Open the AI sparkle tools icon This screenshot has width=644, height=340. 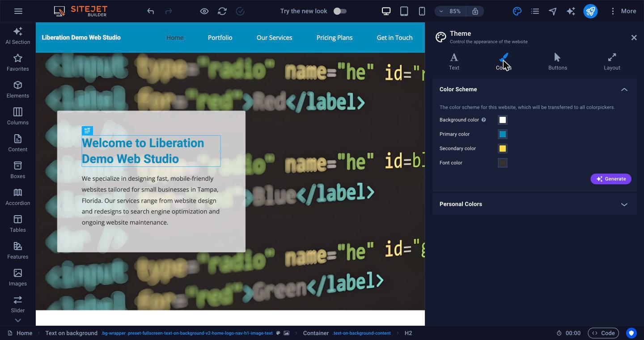point(571,11)
